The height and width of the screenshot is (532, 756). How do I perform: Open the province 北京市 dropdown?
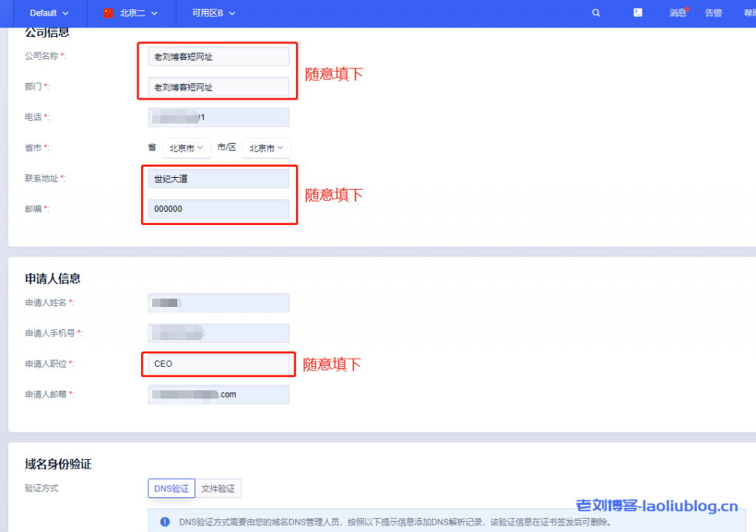(x=186, y=148)
